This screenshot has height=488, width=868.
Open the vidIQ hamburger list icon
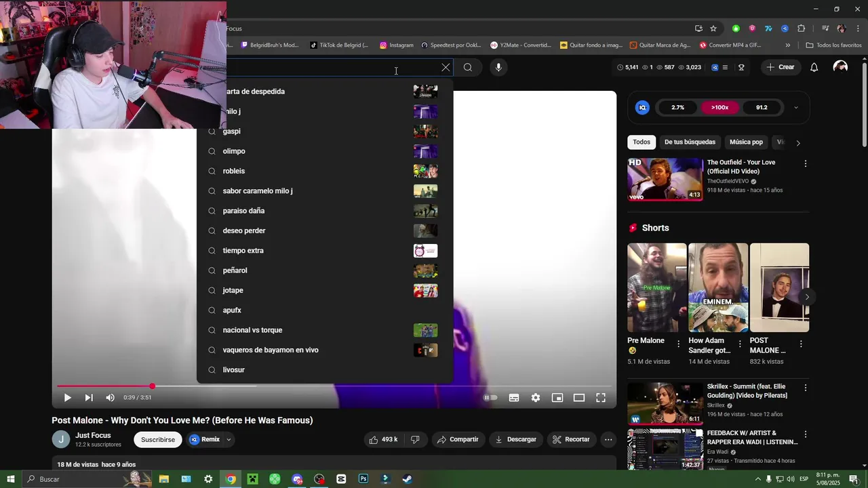[725, 67]
